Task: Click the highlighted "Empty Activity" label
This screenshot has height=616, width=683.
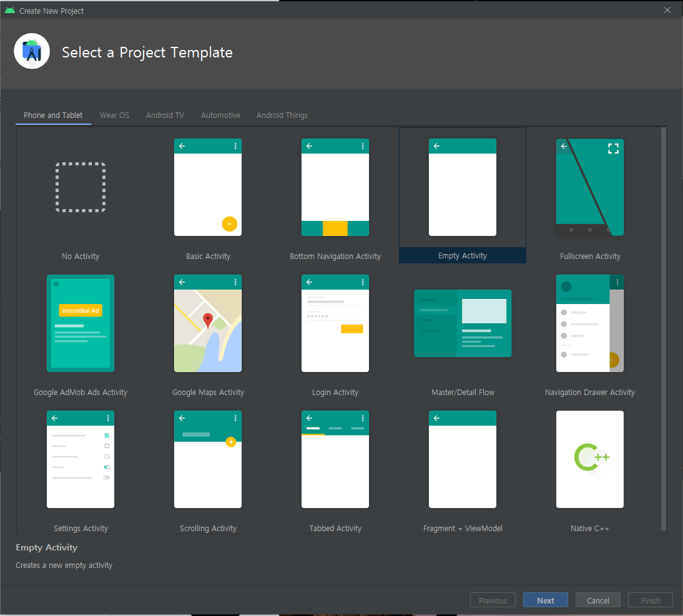Action: 462,255
